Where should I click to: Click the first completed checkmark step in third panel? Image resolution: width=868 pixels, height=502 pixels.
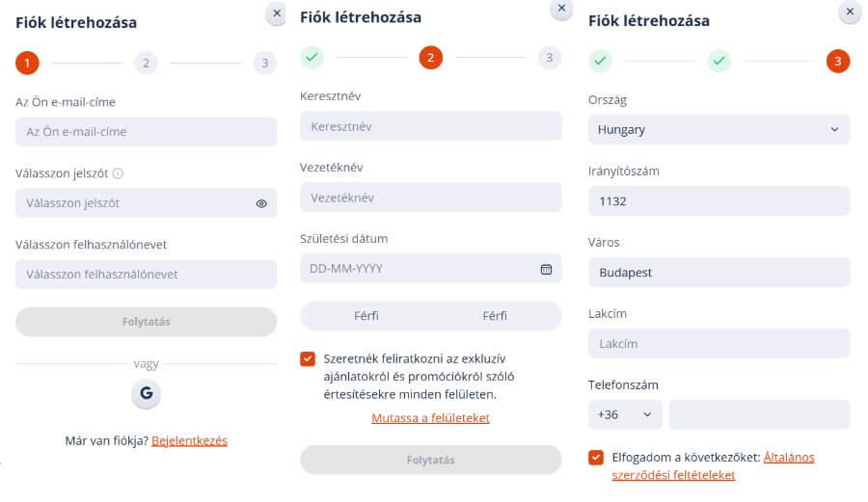point(601,62)
